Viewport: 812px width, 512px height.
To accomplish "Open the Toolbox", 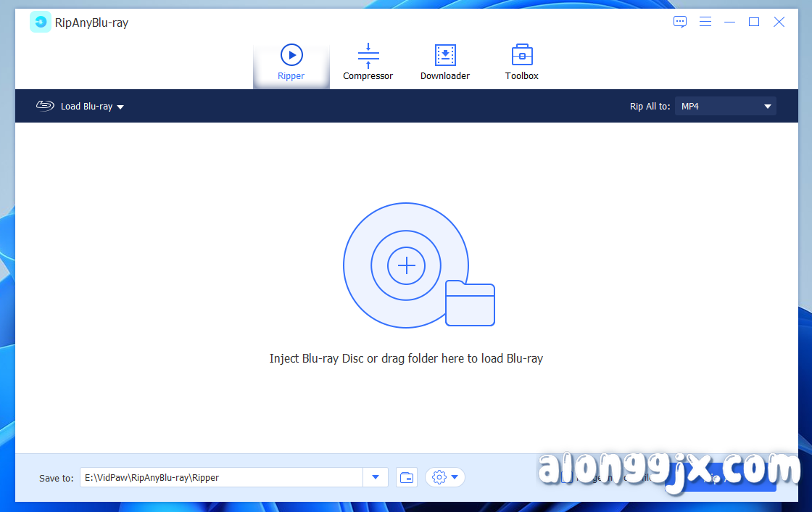I will (x=521, y=62).
